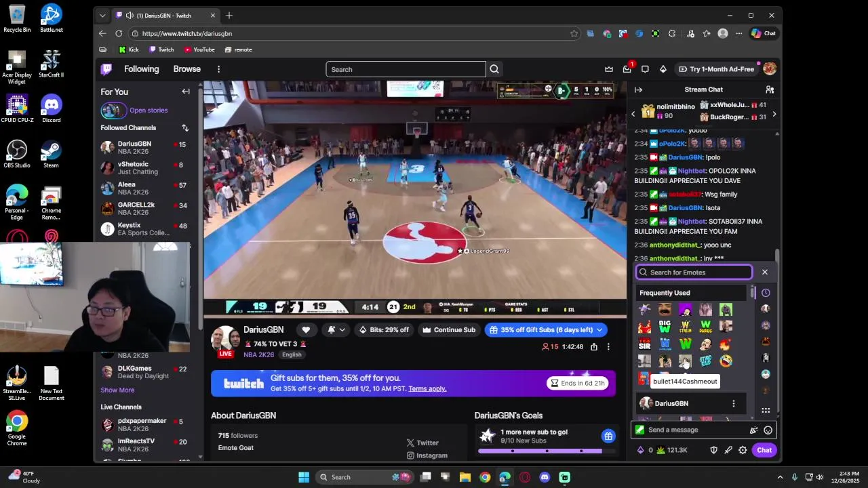Open the whispers speech bubble icon
The width and height of the screenshot is (868, 488).
pyautogui.click(x=645, y=69)
